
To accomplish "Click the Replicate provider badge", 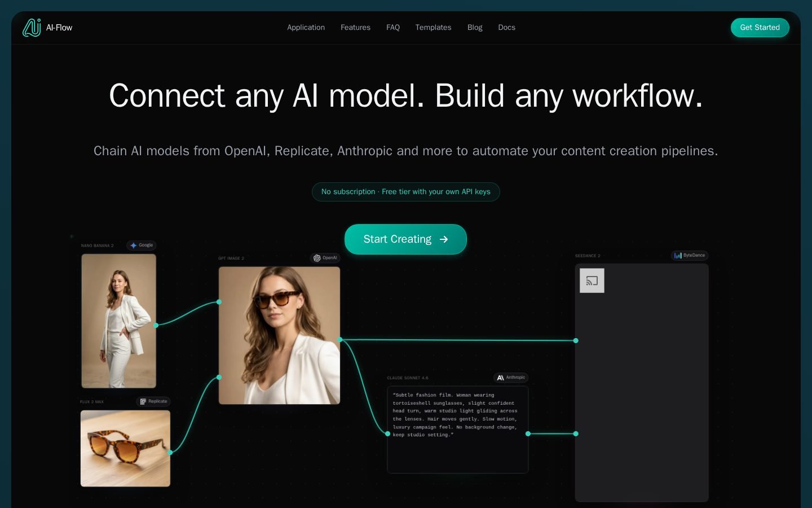I will tap(153, 402).
